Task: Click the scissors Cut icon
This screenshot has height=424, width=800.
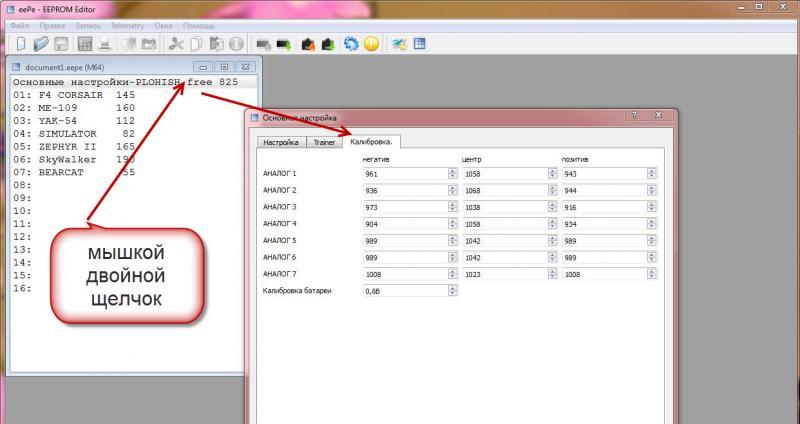Action: pos(177,44)
